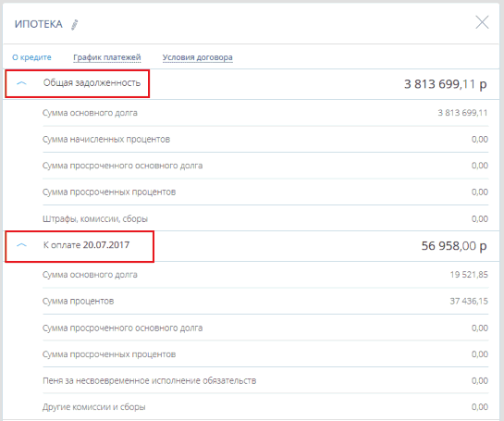Open the О кредите tab
This screenshot has height=421, width=504.
pos(31,57)
